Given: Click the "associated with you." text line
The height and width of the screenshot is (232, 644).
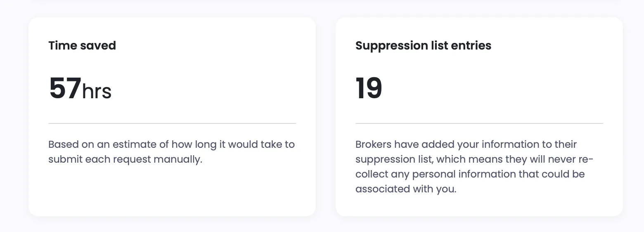Looking at the screenshot, I should click(406, 189).
